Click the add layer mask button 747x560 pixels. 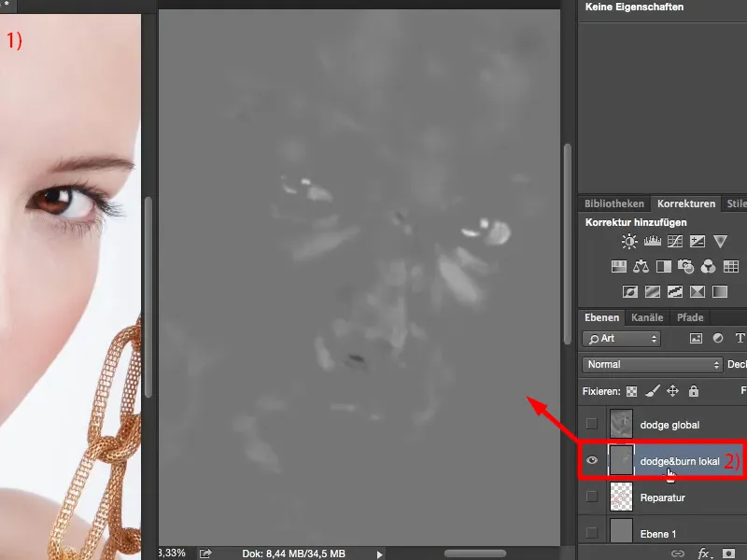click(x=727, y=553)
